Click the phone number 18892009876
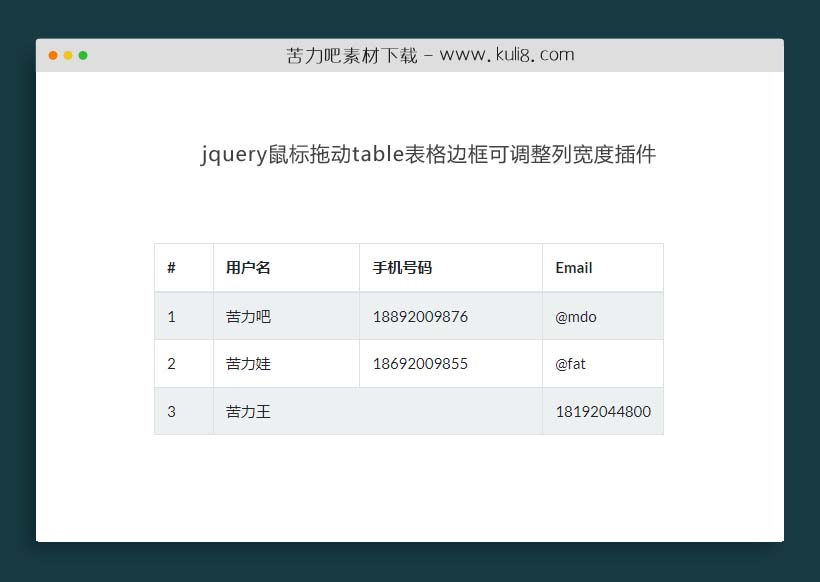Viewport: 820px width, 582px height. tap(419, 315)
